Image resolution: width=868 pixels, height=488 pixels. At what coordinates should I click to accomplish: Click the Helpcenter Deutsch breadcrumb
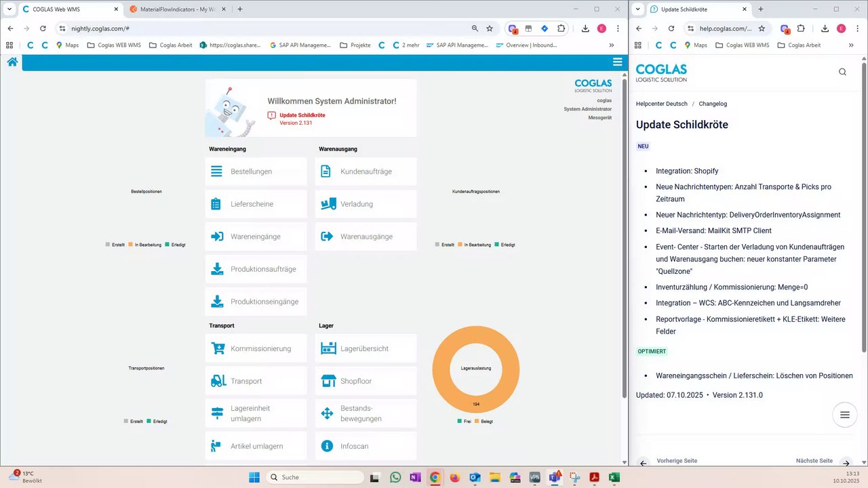pyautogui.click(x=661, y=104)
